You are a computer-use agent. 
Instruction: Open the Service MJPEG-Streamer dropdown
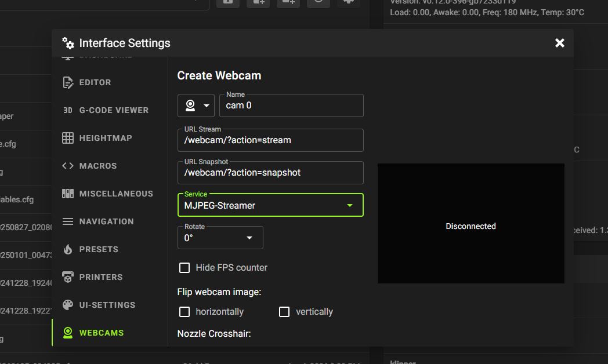click(270, 205)
